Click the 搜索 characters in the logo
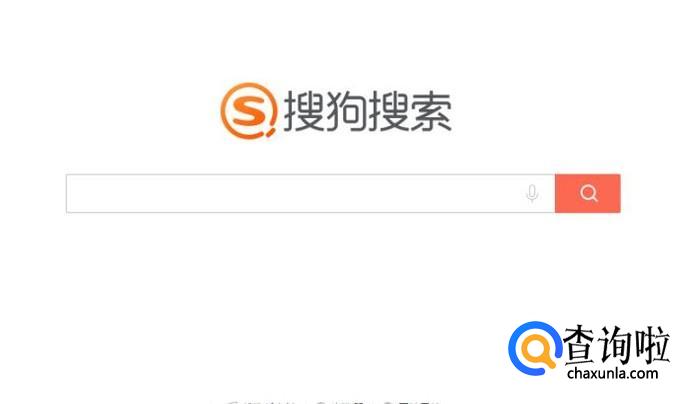The image size is (682, 404). tap(410, 111)
